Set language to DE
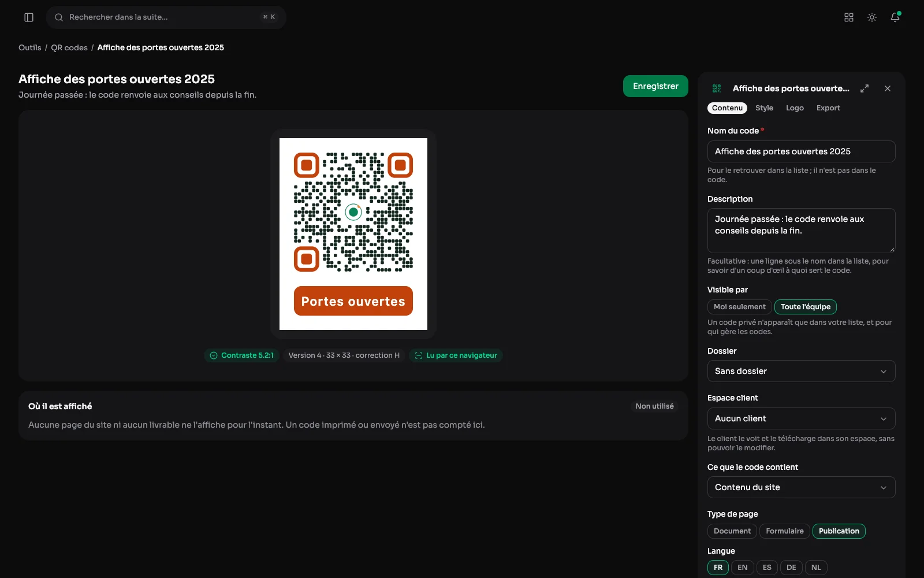This screenshot has width=924, height=578. point(791,568)
